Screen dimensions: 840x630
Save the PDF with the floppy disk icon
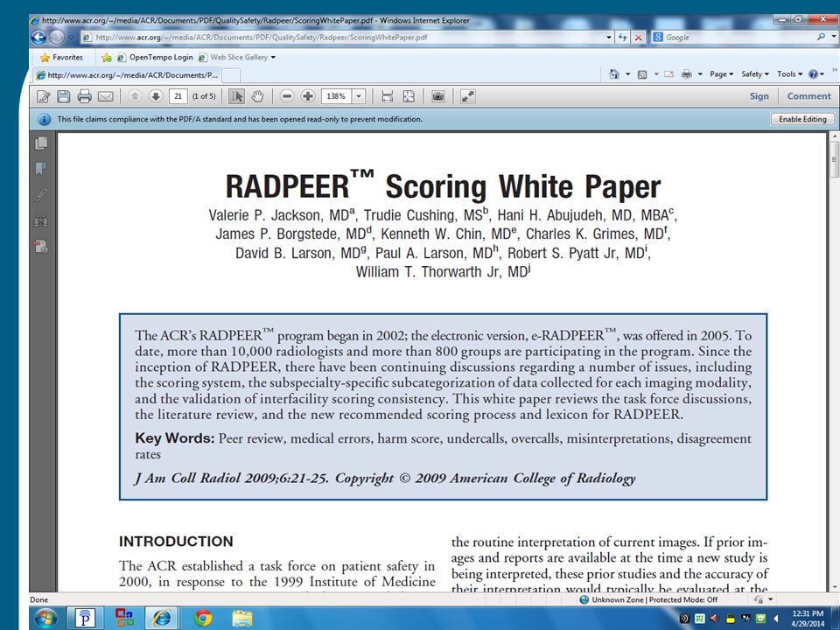tap(64, 96)
